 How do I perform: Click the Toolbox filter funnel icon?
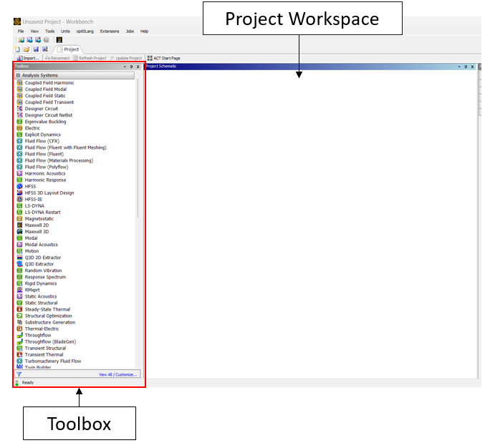click(19, 374)
